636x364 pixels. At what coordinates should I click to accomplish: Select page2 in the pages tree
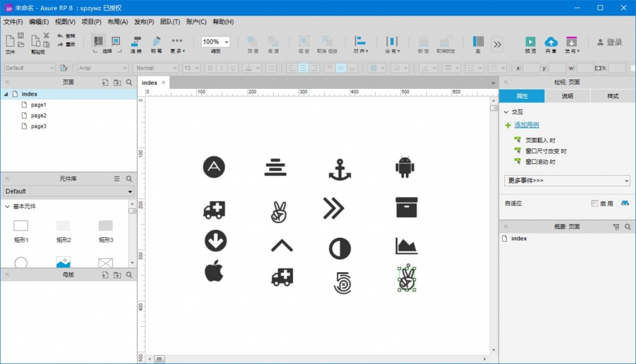[x=39, y=116]
